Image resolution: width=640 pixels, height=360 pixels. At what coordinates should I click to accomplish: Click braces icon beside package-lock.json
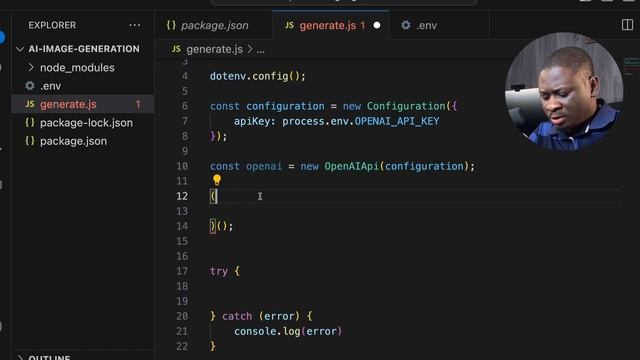click(x=30, y=122)
